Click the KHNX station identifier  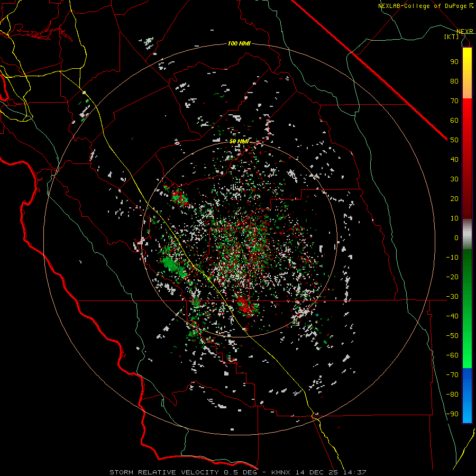280,472
